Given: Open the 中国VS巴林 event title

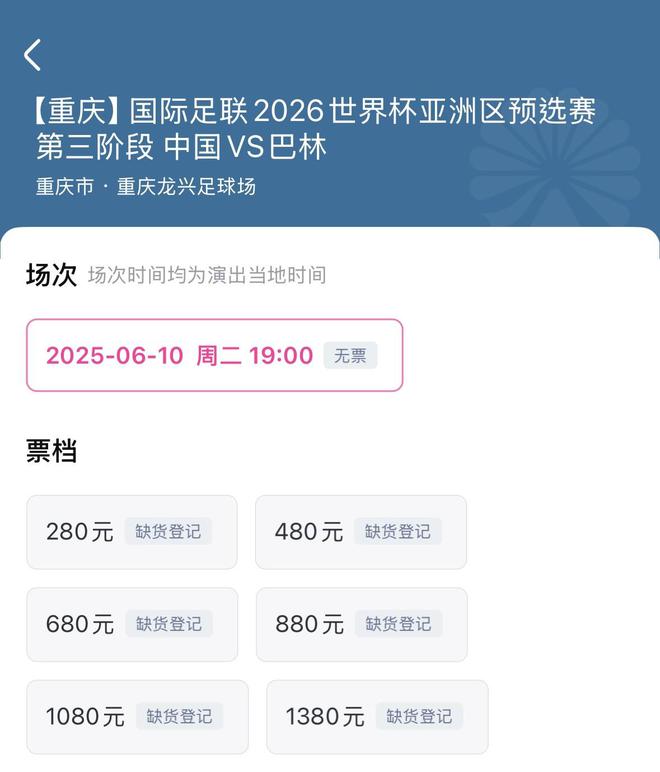Looking at the screenshot, I should click(x=316, y=128).
